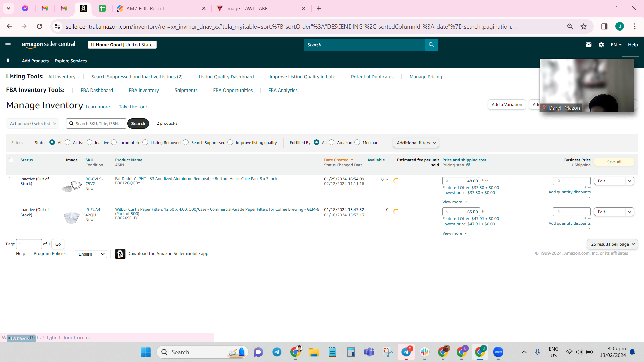The height and width of the screenshot is (362, 644).
Task: Click the Amazon Seller app icon in footer
Action: point(120,254)
